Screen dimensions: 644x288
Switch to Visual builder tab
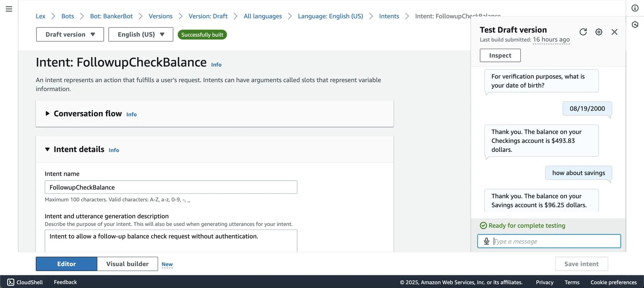tap(127, 264)
